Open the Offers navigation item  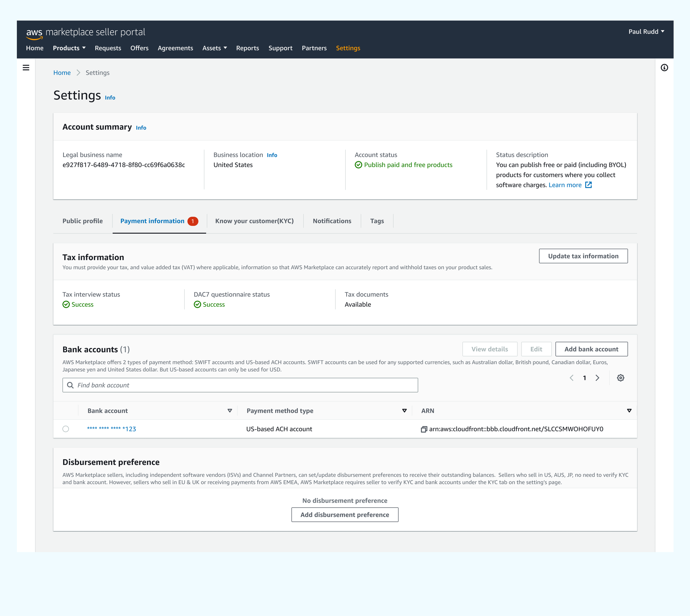point(139,48)
